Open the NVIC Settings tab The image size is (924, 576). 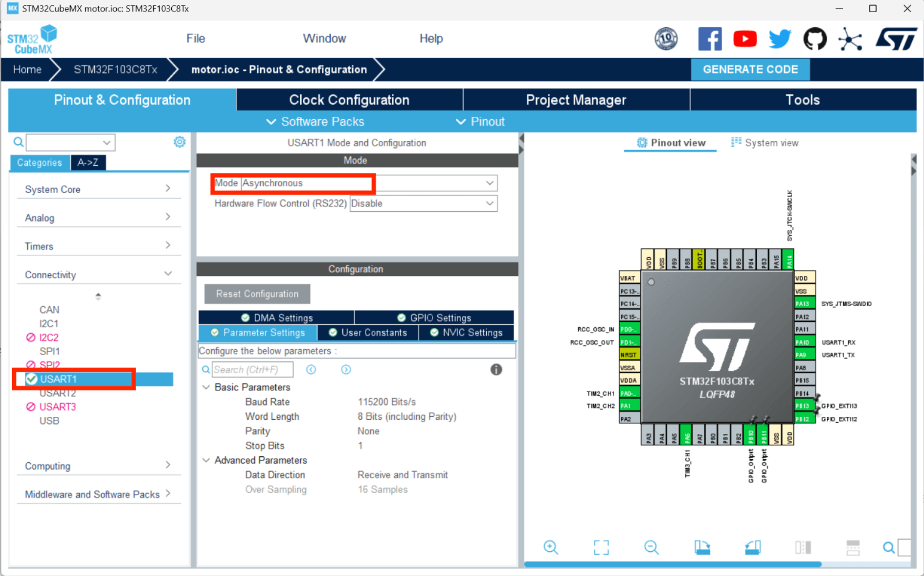point(466,333)
